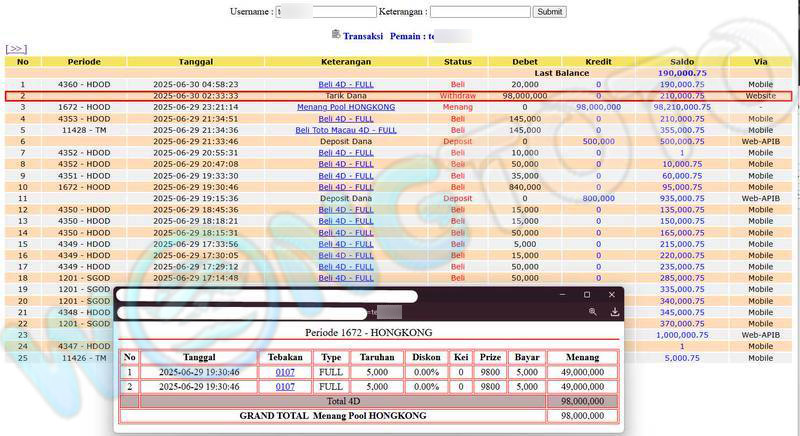Focus the Keterangan text field
Screen dimensions: 800x436
click(479, 12)
